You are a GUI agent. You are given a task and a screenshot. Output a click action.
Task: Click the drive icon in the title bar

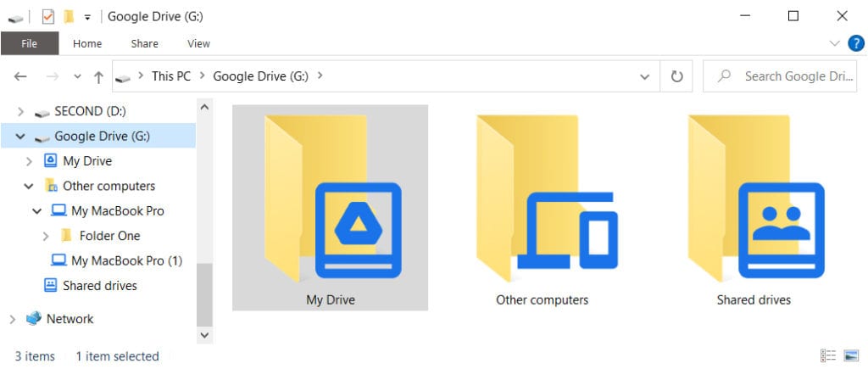click(15, 18)
